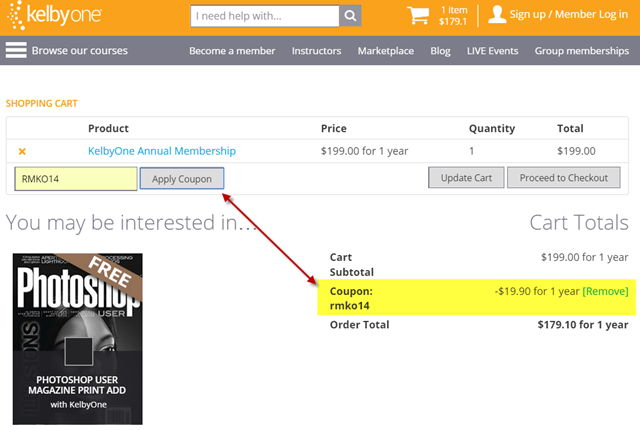Open KelbyOne Annual Membership product link

click(162, 151)
